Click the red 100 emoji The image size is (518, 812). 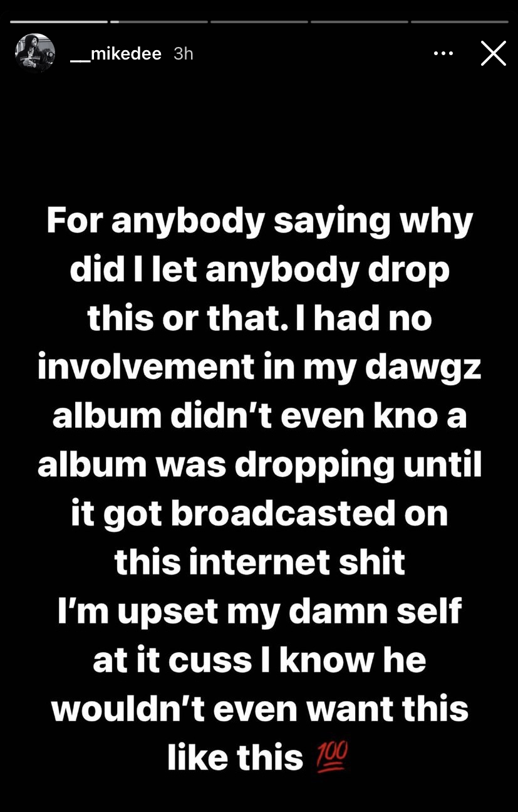pos(332,757)
